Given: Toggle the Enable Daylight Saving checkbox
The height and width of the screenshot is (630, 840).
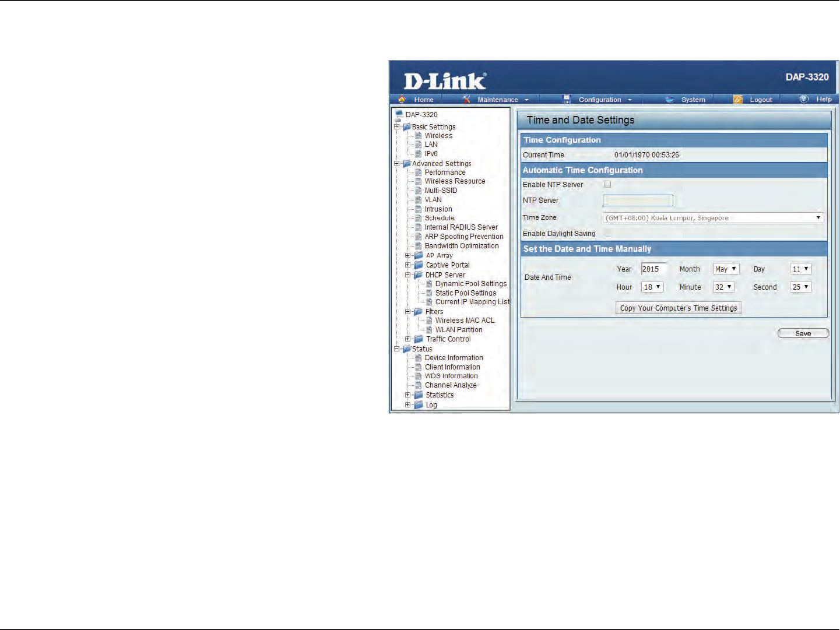Looking at the screenshot, I should [x=607, y=233].
